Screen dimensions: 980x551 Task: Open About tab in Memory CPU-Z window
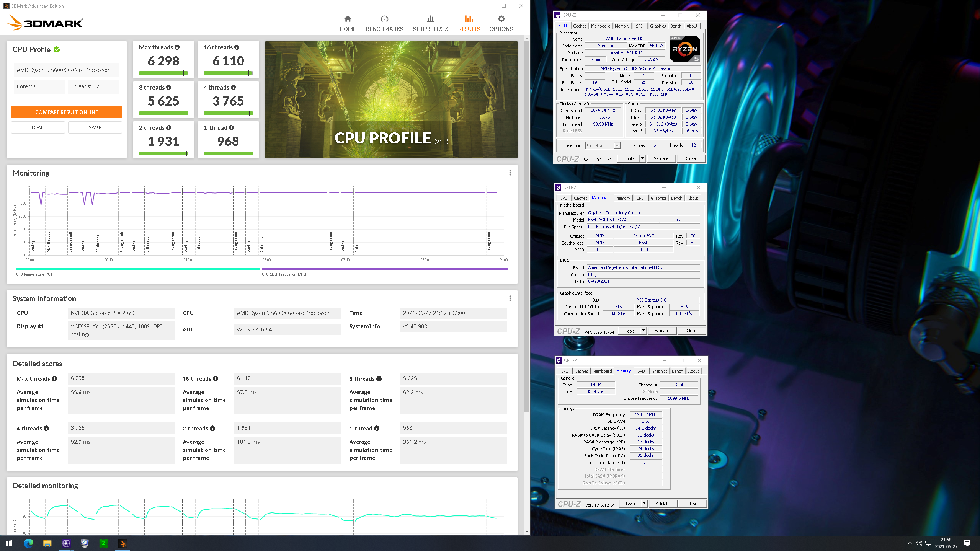pyautogui.click(x=693, y=371)
